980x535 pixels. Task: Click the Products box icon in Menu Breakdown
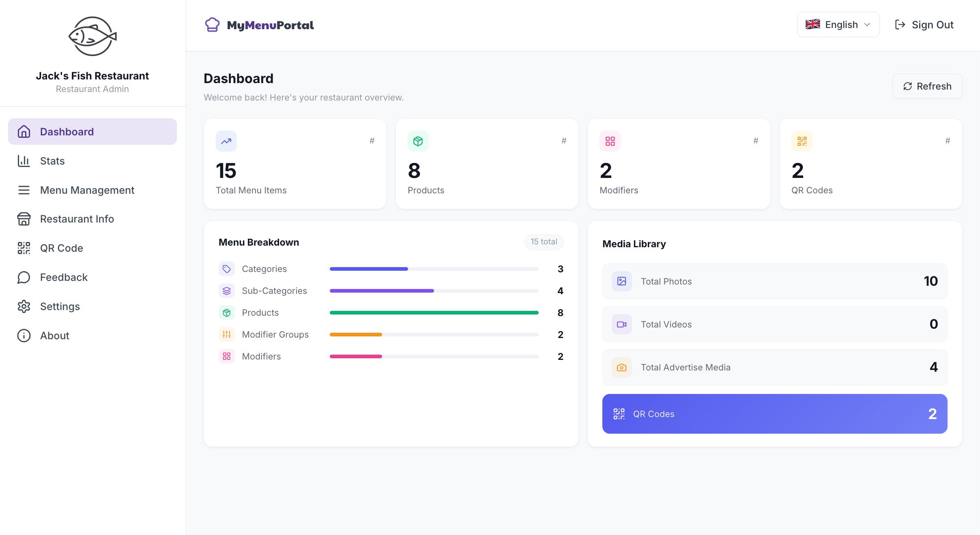click(x=227, y=312)
